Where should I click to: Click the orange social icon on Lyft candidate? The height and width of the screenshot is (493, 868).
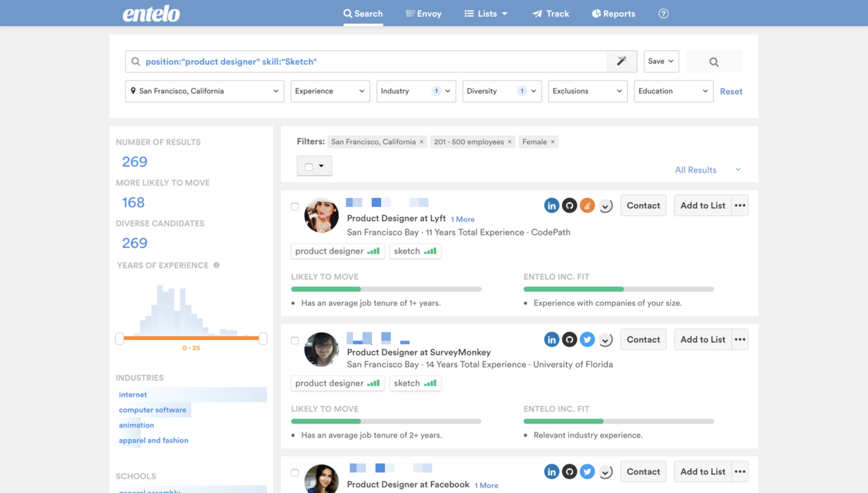click(587, 206)
